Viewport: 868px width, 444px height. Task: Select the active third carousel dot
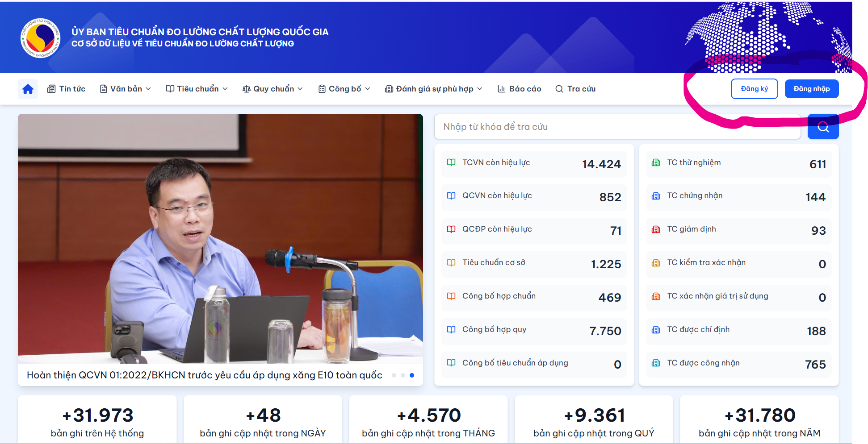(x=412, y=375)
